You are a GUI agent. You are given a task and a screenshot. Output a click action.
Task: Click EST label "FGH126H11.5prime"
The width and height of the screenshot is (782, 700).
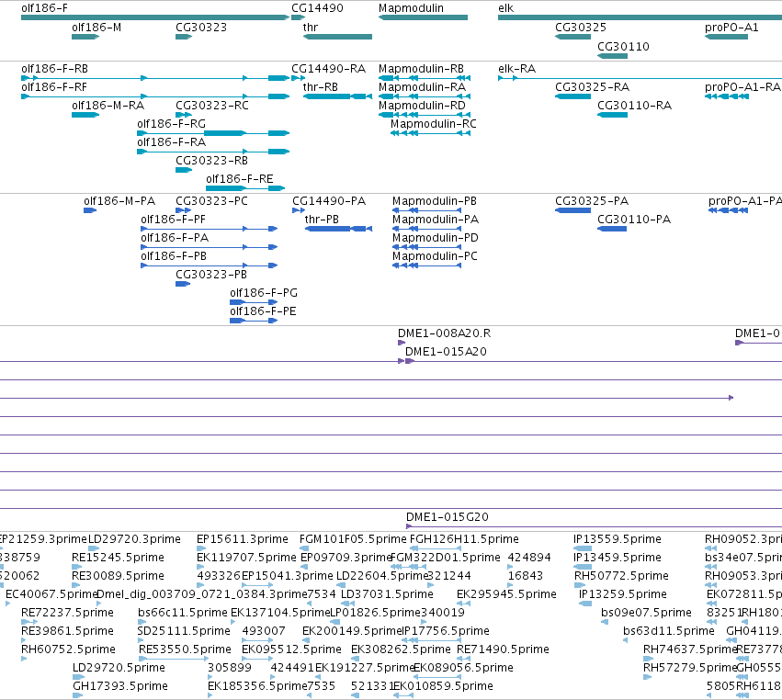464,539
